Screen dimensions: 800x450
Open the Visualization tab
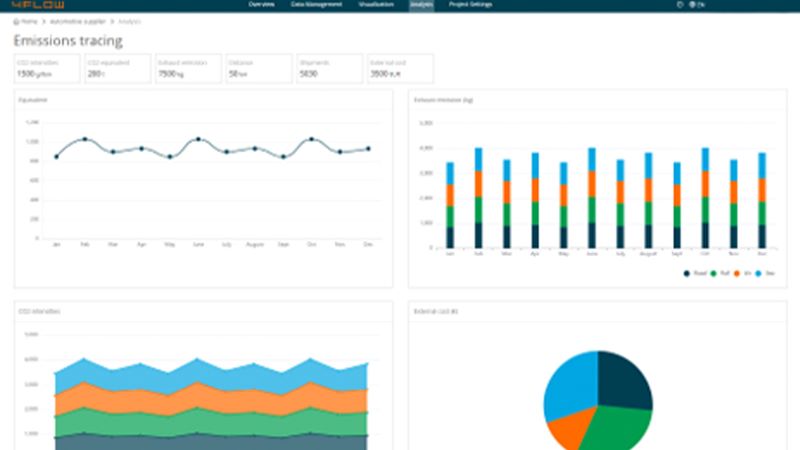[373, 5]
